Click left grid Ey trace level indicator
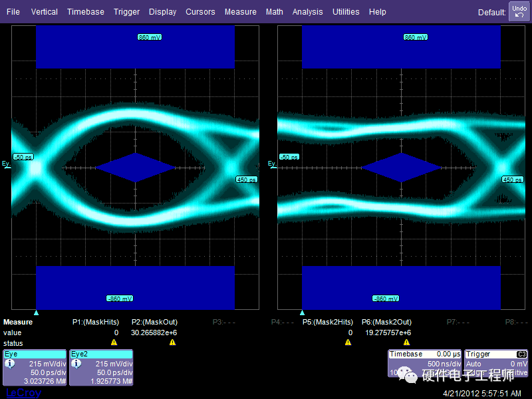This screenshot has height=399, width=532. [x=6, y=164]
